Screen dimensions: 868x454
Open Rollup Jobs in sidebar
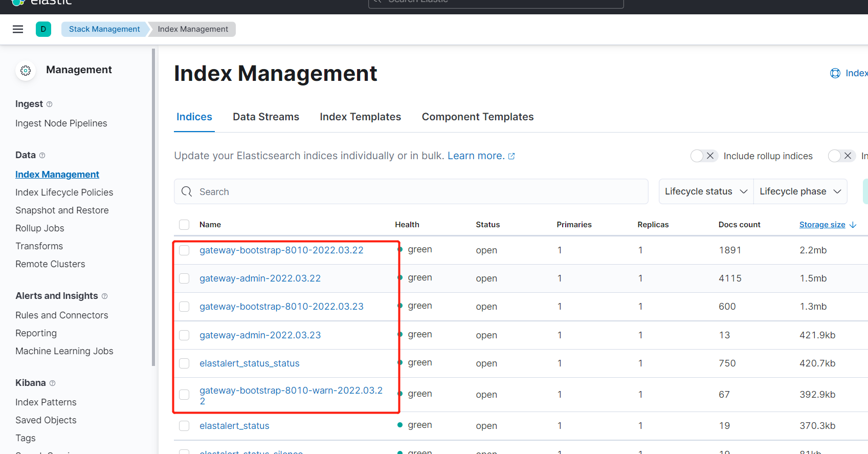pyautogui.click(x=40, y=228)
